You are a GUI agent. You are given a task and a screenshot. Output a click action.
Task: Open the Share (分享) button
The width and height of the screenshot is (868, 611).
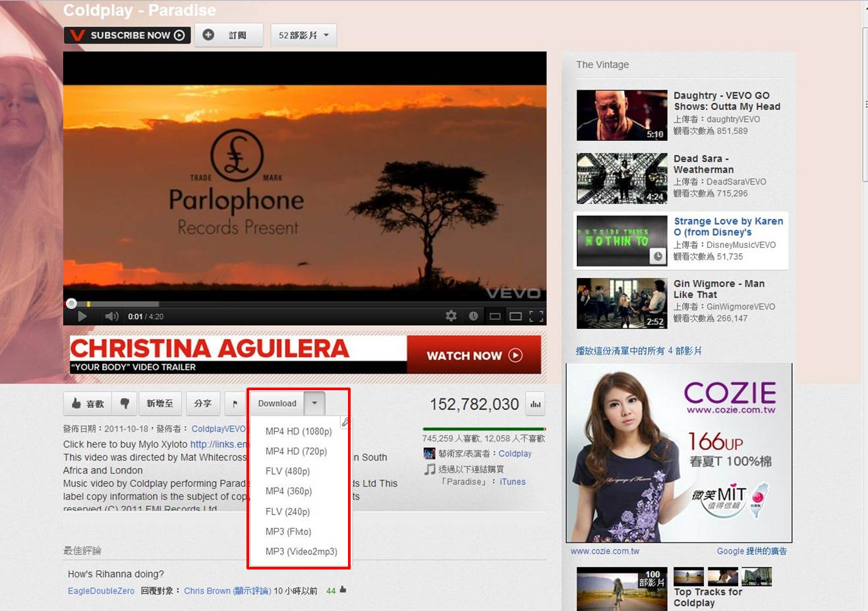203,403
